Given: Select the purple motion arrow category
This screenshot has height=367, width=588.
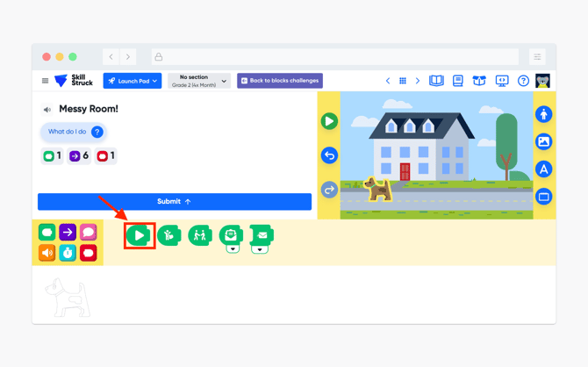Looking at the screenshot, I should coord(68,233).
